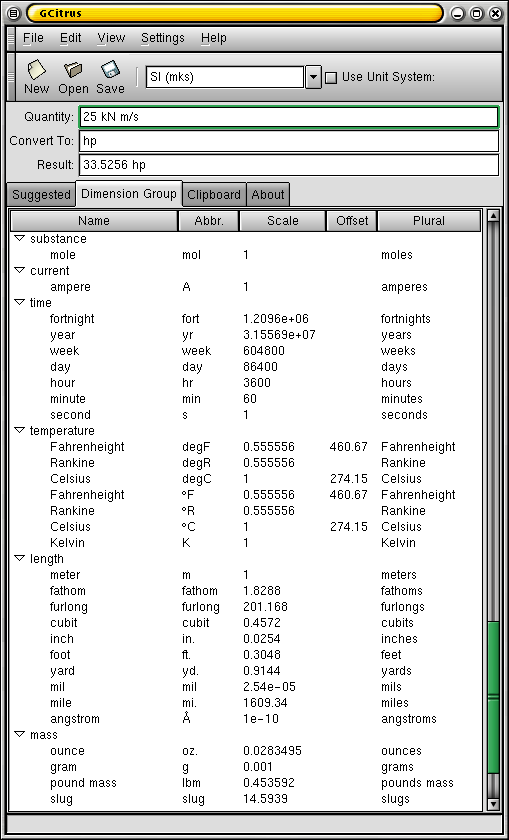Collapse the length group

(19, 559)
